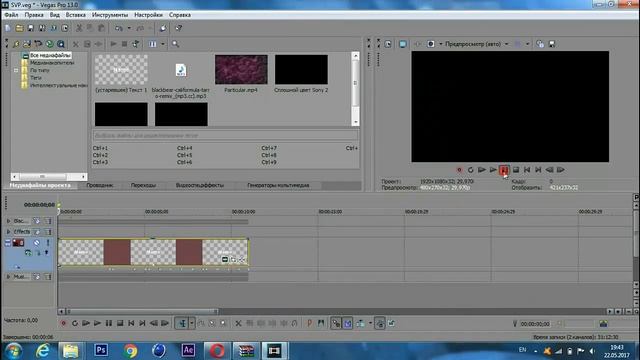Select 'Медианакопители' folder in media tree
Screen dimensions: 640x360
52,63
